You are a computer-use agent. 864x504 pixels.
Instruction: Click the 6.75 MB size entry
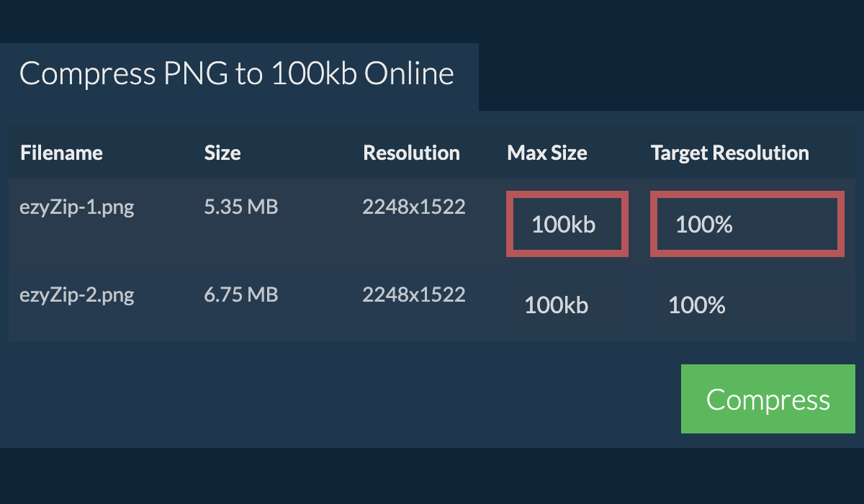240,294
